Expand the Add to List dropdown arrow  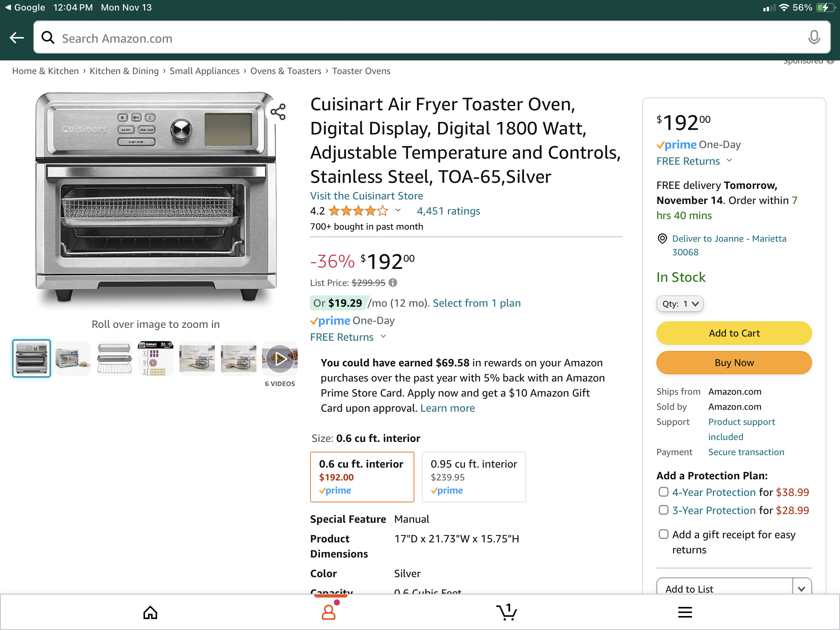[801, 588]
